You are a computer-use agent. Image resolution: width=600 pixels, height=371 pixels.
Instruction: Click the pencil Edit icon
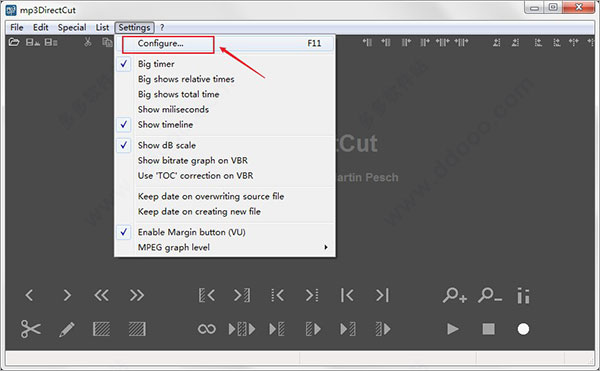click(67, 329)
